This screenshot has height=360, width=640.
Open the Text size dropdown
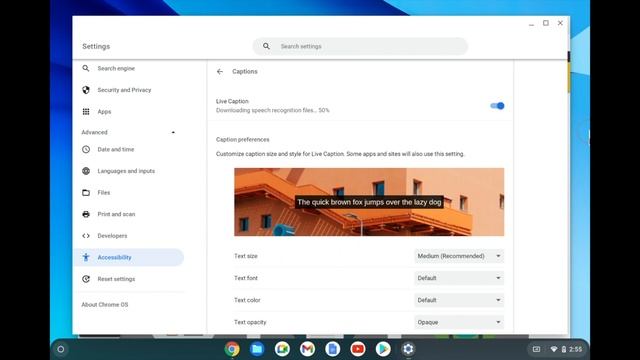(459, 256)
